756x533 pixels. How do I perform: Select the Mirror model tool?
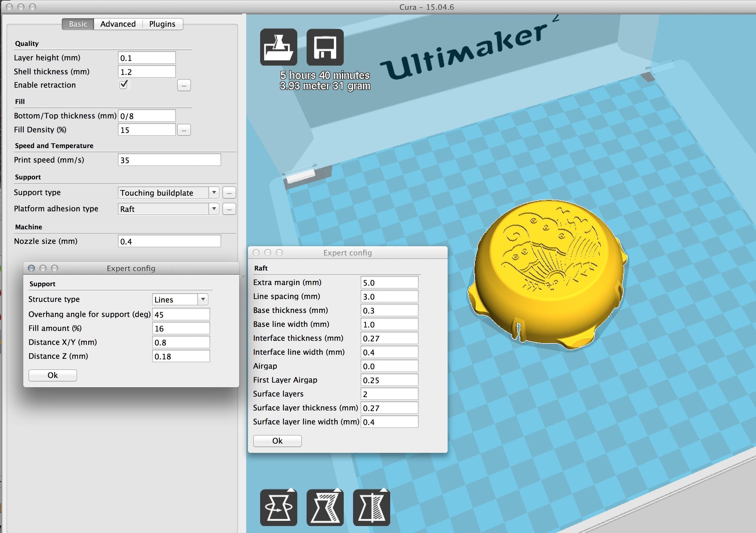click(371, 507)
